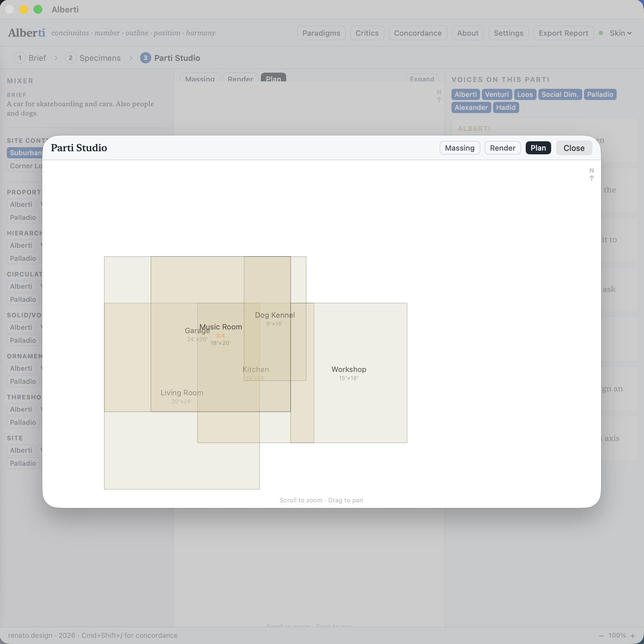Click the step 2 circle beside Specimens
644x644 pixels.
pos(70,58)
